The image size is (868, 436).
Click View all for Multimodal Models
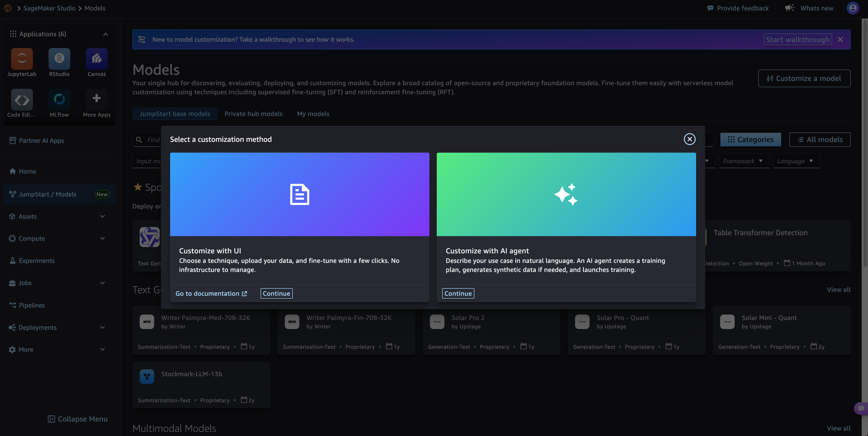click(x=838, y=428)
